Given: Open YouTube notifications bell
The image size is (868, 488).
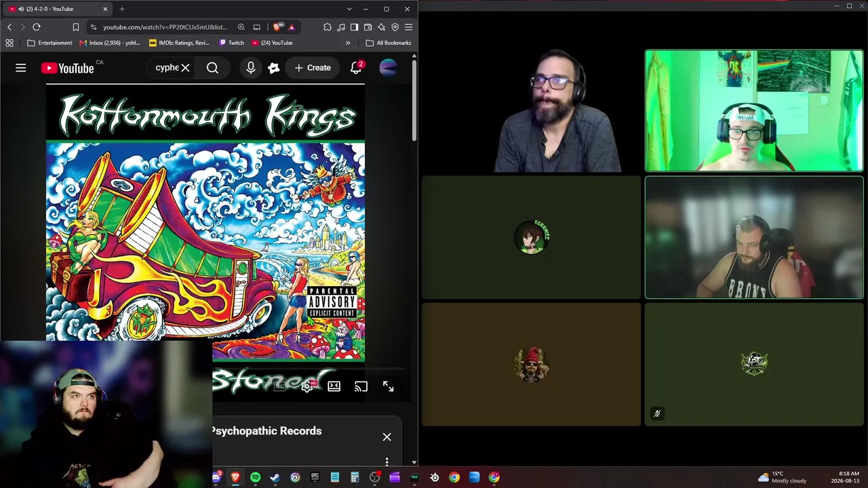Looking at the screenshot, I should (356, 68).
